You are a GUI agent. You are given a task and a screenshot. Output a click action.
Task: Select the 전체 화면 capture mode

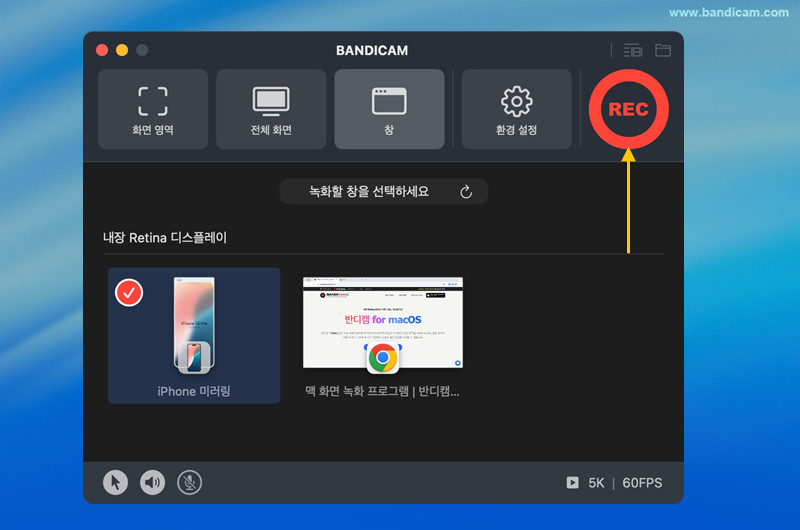click(271, 109)
